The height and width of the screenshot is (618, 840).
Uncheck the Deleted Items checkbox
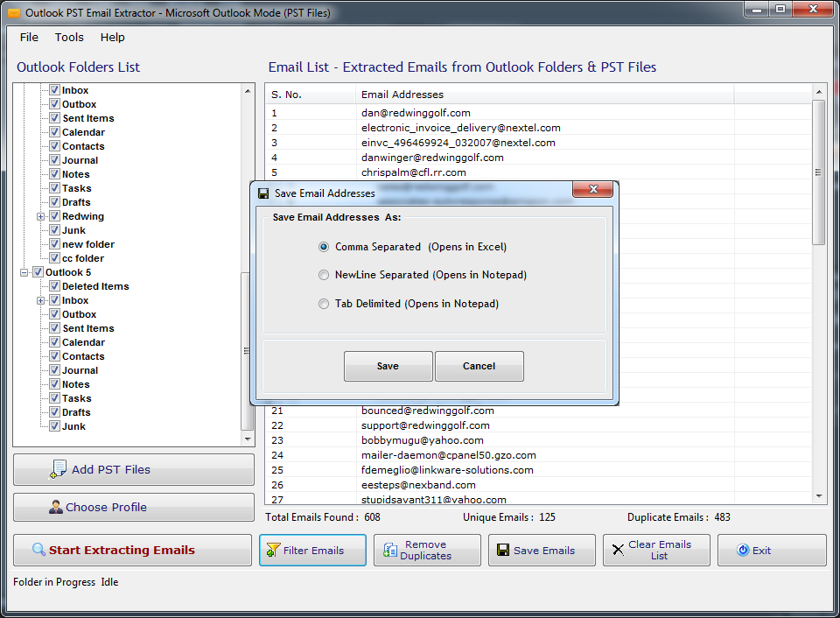(x=54, y=286)
